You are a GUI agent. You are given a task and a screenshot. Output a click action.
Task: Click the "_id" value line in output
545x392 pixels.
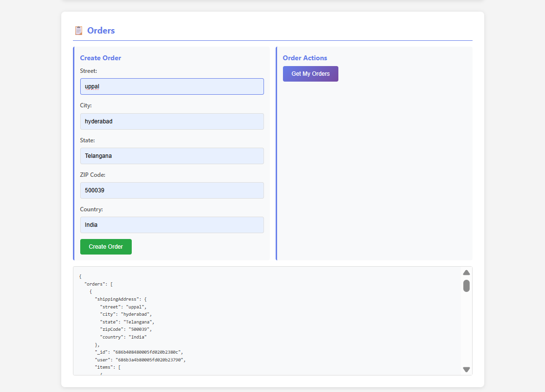pos(139,352)
